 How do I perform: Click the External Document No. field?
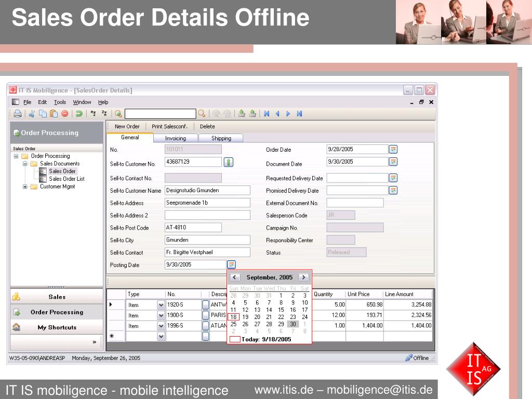coord(355,203)
